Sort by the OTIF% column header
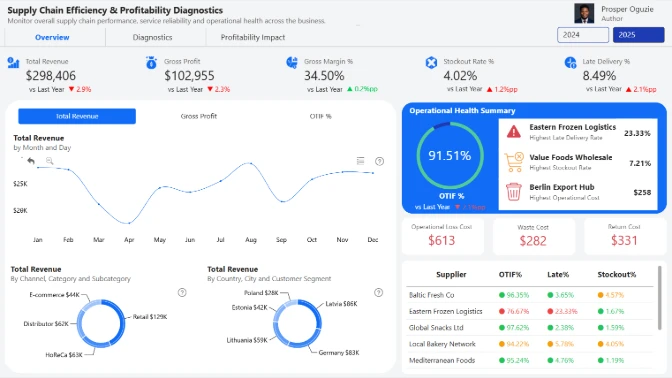Viewport: 672px width, 378px height. coord(510,274)
